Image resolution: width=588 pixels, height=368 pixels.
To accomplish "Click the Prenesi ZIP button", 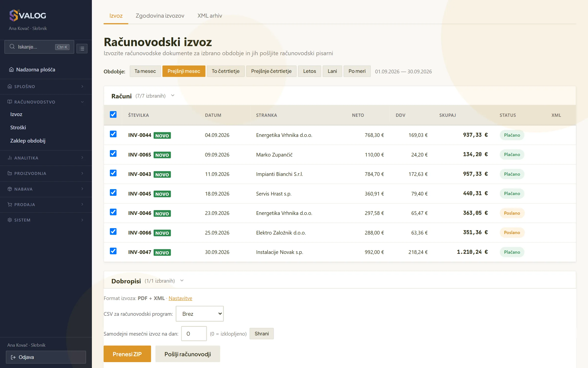I will click(127, 354).
